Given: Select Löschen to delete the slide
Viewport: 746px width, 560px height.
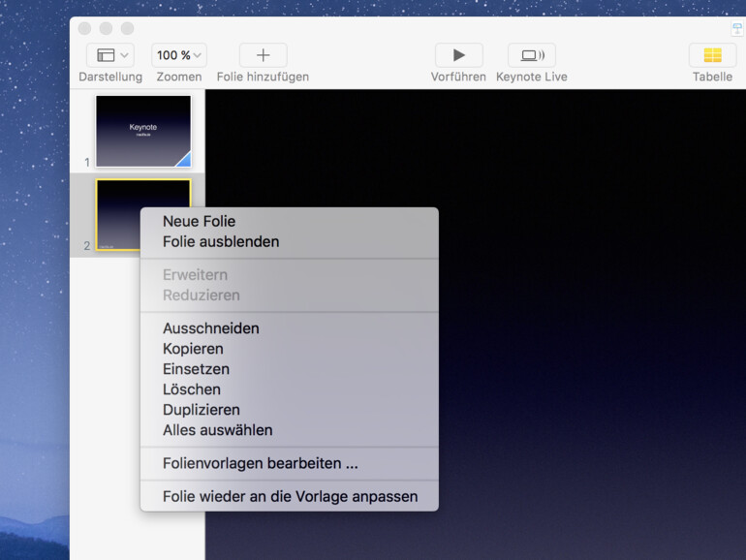Looking at the screenshot, I should [290, 389].
